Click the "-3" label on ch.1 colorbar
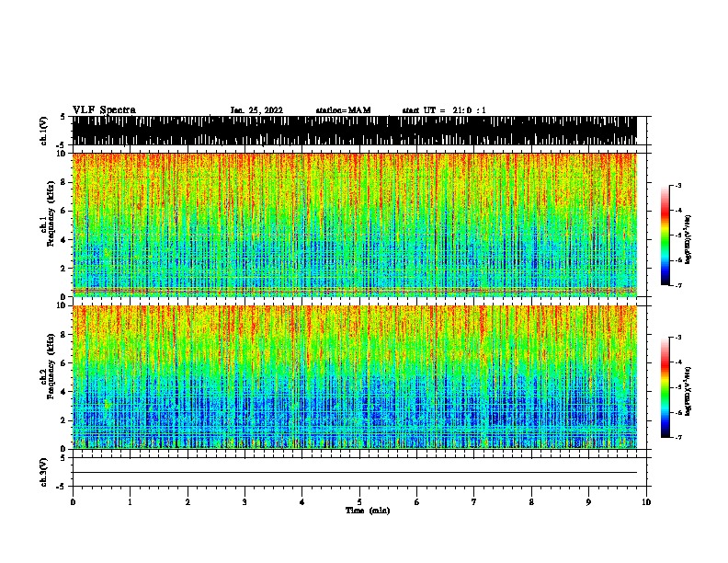Screen dimensions: 728x563 677,185
